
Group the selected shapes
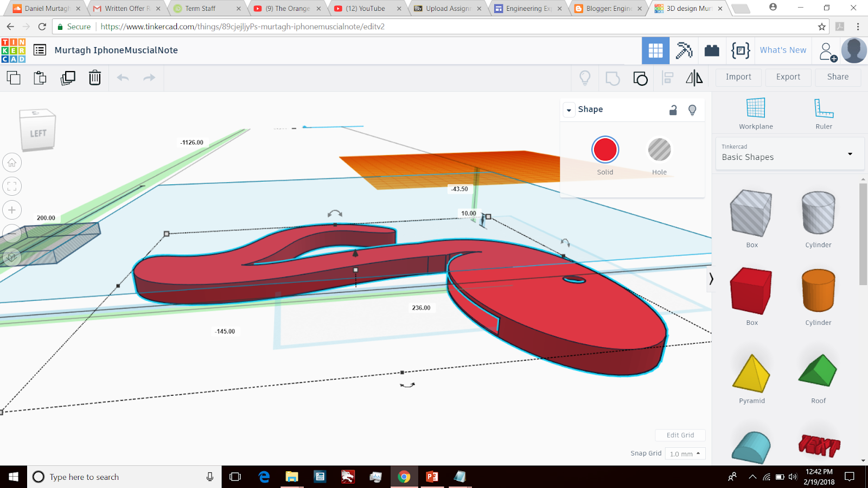point(640,78)
